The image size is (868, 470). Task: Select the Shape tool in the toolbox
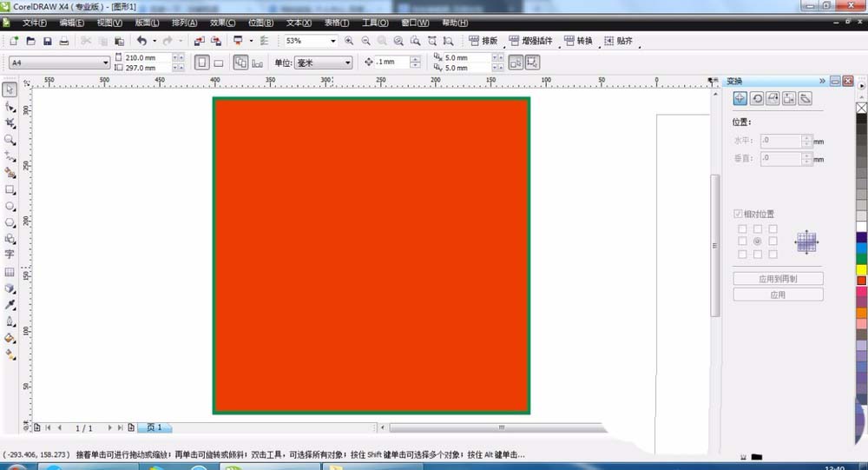[x=10, y=106]
